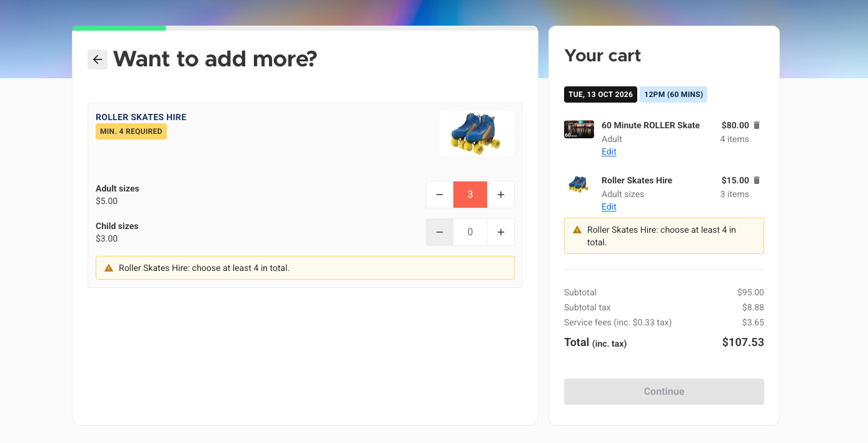Click the Child sizes $3.00 price
The width and height of the screenshot is (868, 443).
point(107,238)
